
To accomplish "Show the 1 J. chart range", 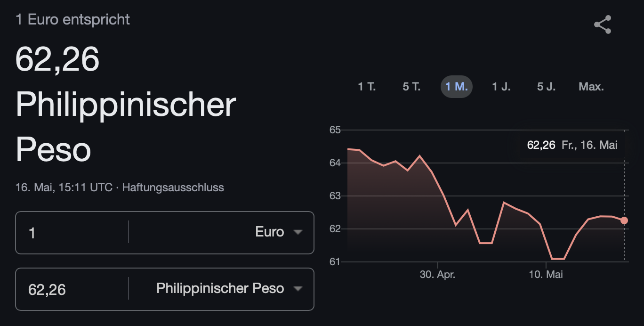I will coord(501,87).
